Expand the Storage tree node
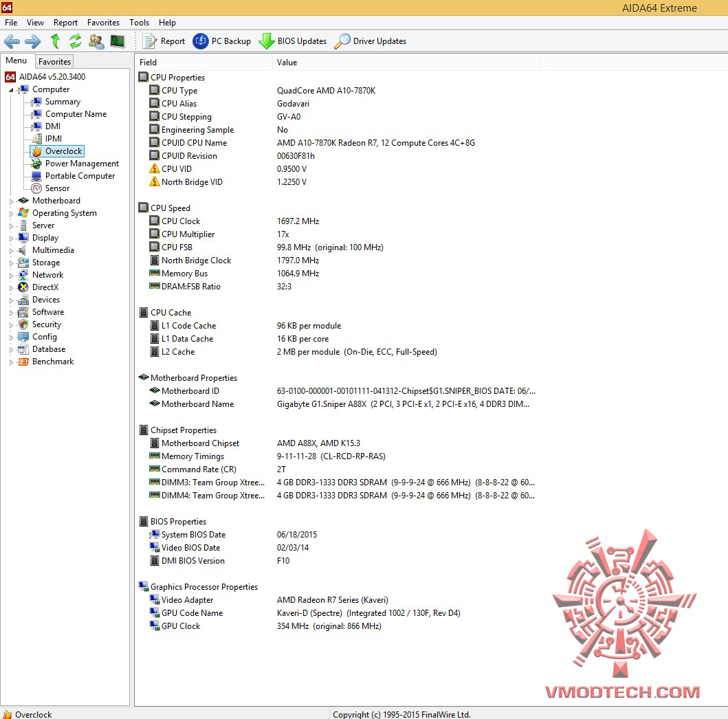 point(11,263)
